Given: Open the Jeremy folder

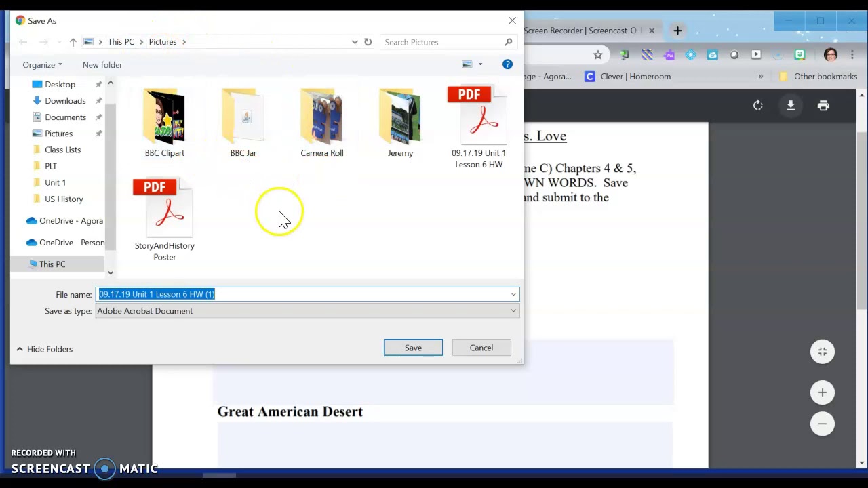Looking at the screenshot, I should pos(400,123).
